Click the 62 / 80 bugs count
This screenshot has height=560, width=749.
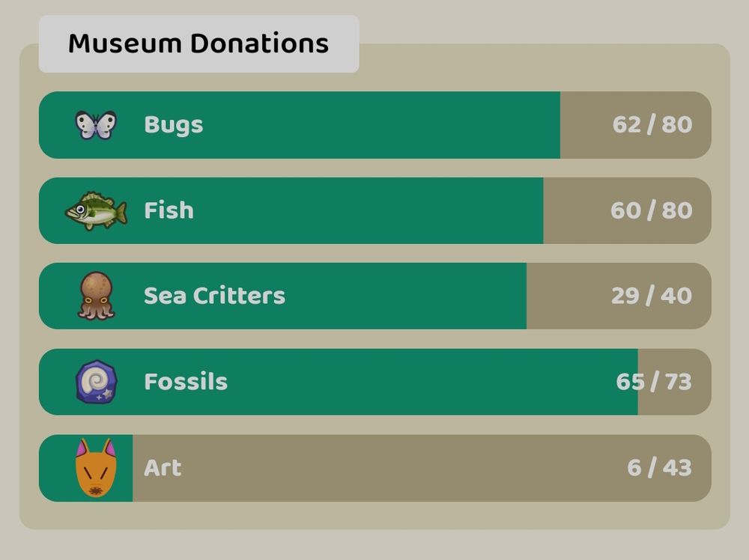652,124
